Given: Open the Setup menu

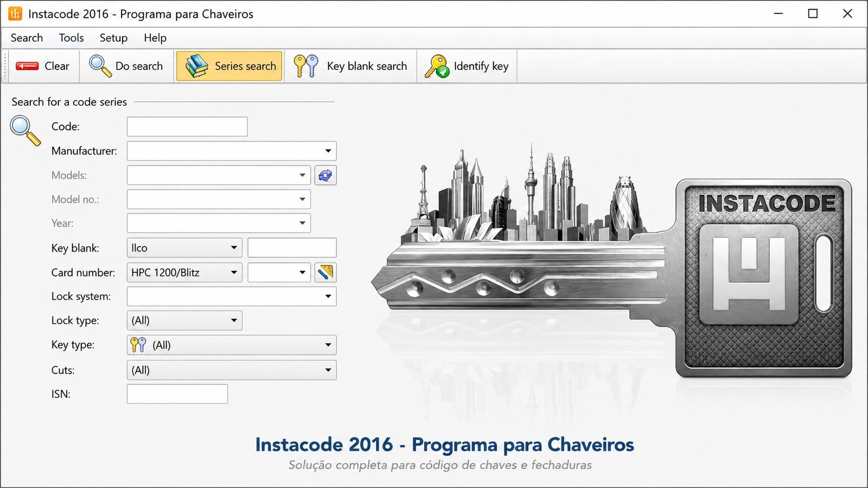Looking at the screenshot, I should (x=113, y=38).
